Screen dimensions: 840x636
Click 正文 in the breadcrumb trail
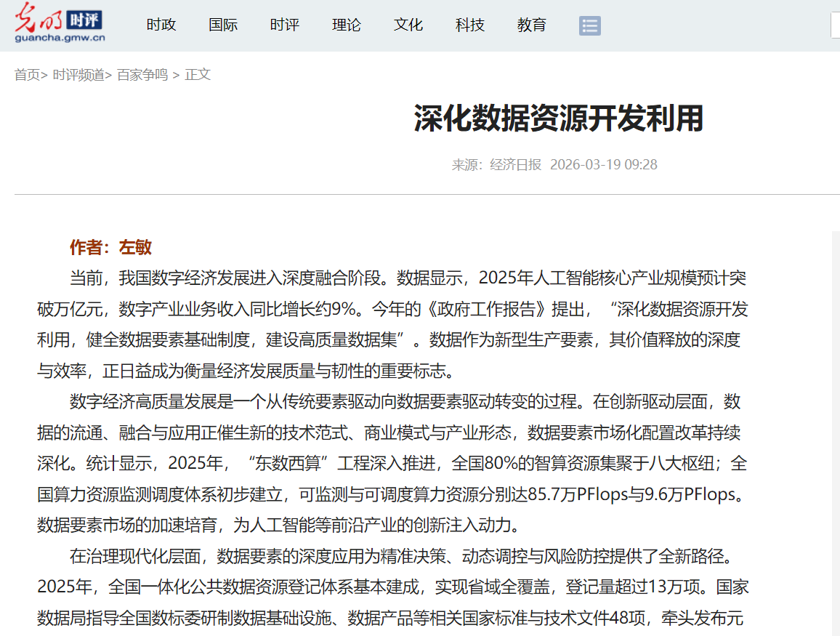pyautogui.click(x=198, y=75)
